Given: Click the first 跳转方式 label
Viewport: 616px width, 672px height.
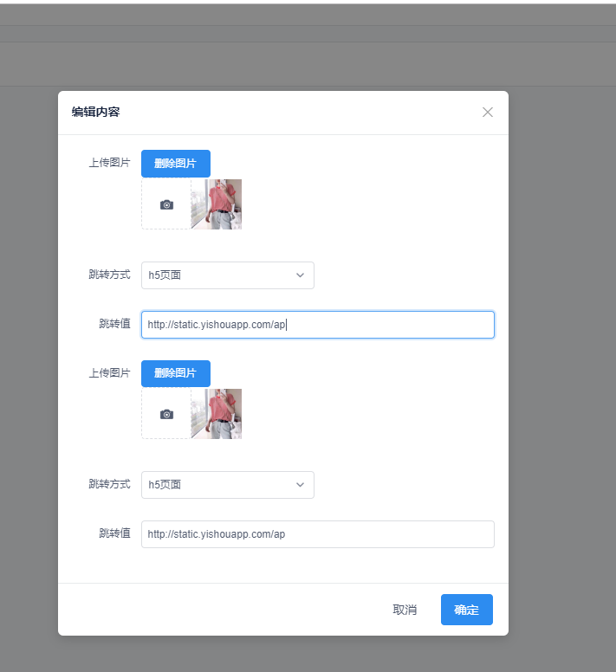Looking at the screenshot, I should click(109, 275).
